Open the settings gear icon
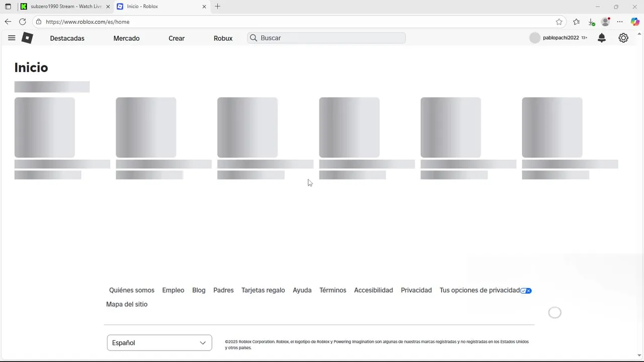Screen dimensions: 644x362 (x=623, y=38)
